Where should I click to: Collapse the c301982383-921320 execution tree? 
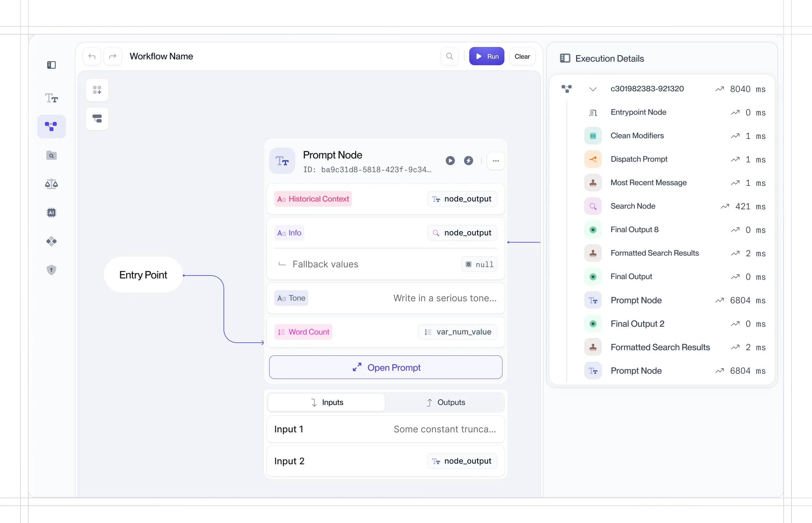click(x=592, y=89)
